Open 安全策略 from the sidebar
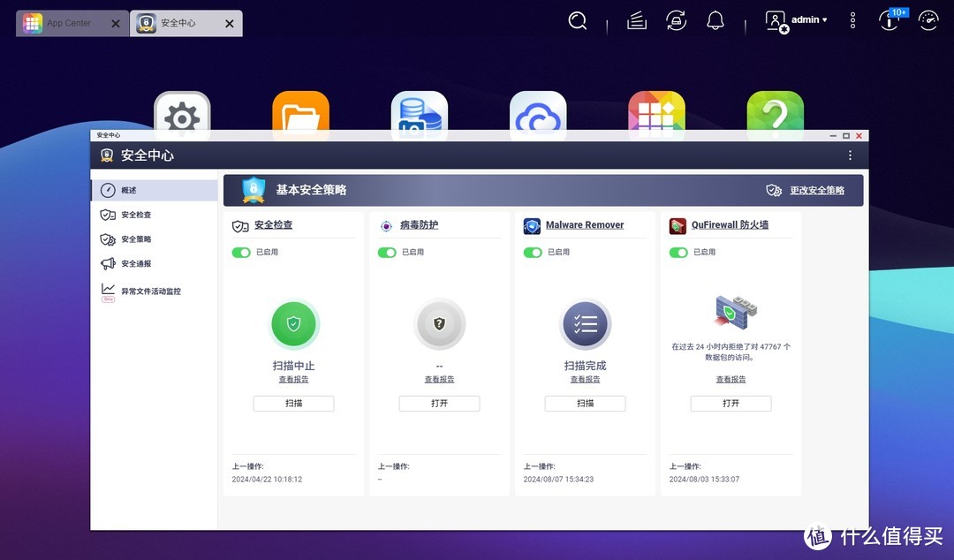This screenshot has width=954, height=560. [x=133, y=238]
